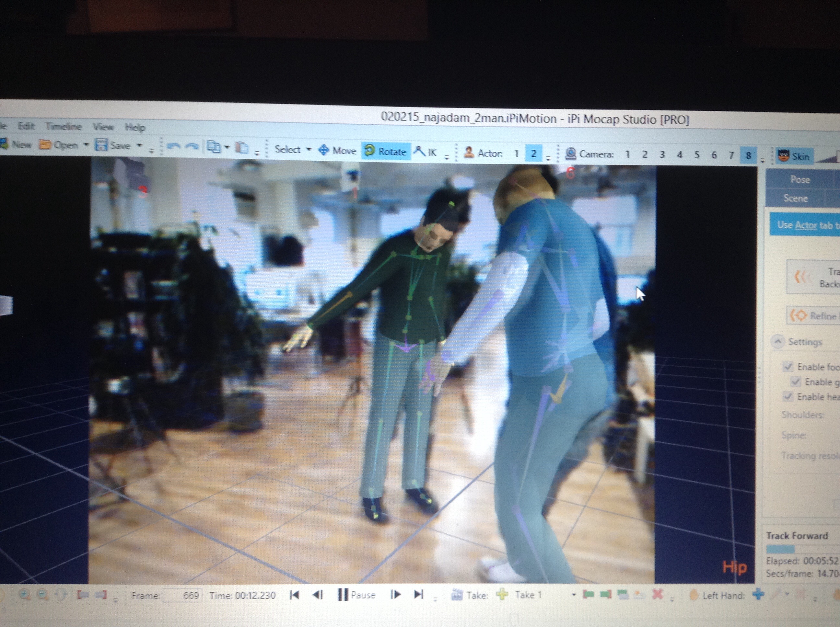Click the Save disk icon
The image size is (840, 627).
101,145
